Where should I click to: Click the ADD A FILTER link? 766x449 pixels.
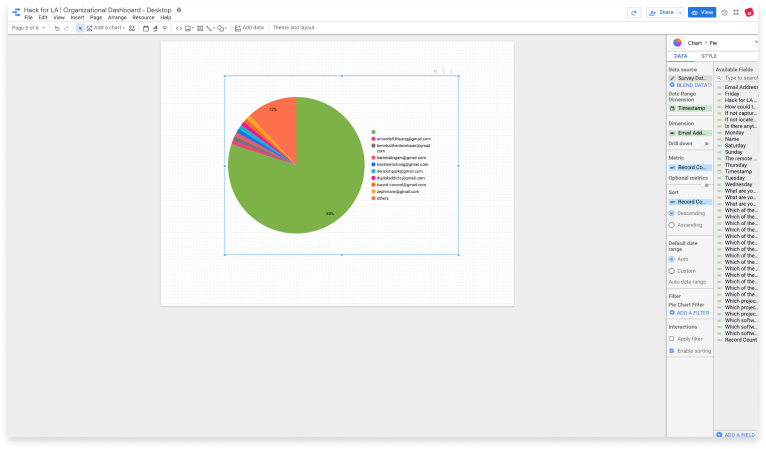(690, 313)
